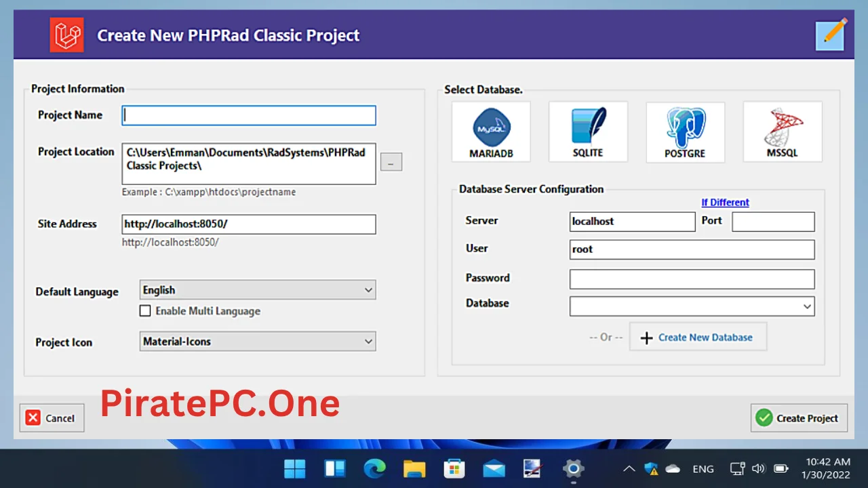Click the Create Project button
This screenshot has height=488, width=868.
(800, 418)
